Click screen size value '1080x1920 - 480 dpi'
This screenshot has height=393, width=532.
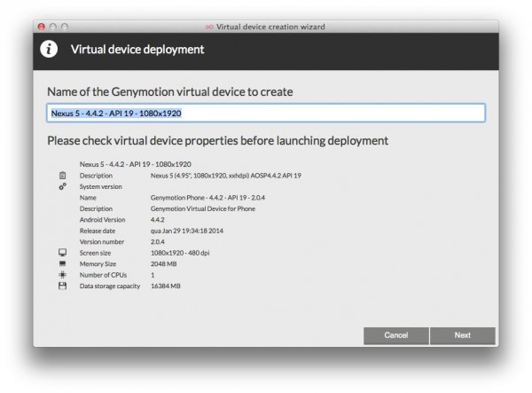point(180,253)
